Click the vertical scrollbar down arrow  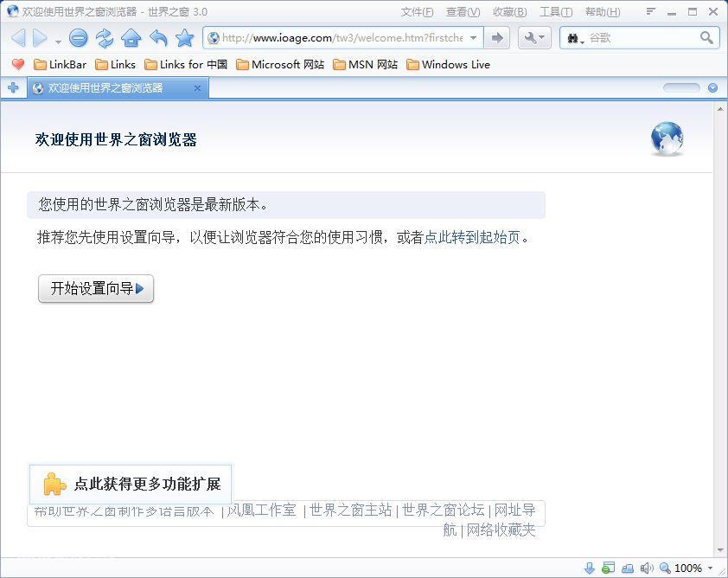[720, 550]
